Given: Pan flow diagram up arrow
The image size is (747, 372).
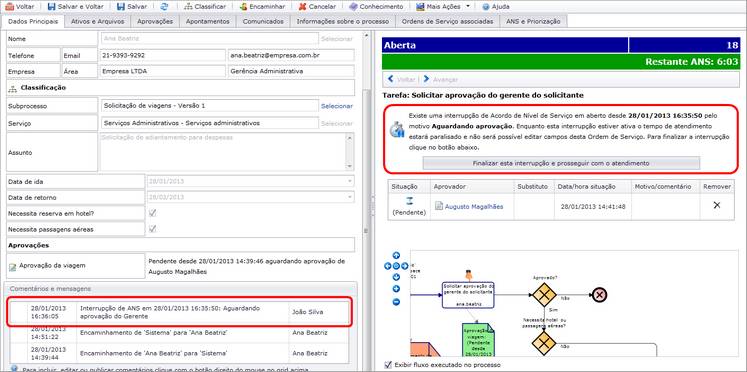Looking at the screenshot, I should 396,255.
